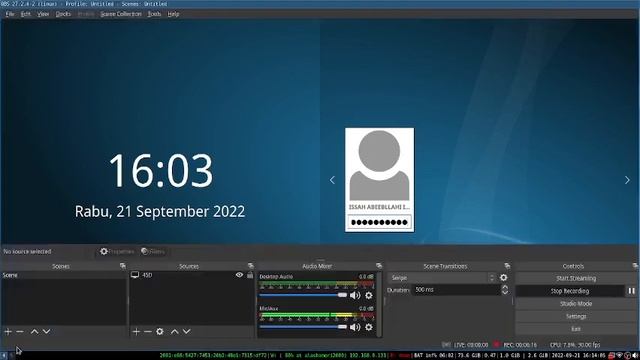
Task: Click the previous user arrow in preview
Action: click(x=332, y=180)
